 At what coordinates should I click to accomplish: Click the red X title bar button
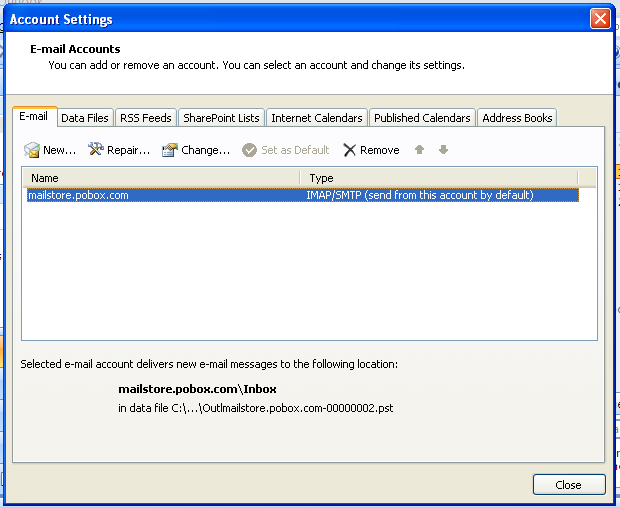point(600,19)
